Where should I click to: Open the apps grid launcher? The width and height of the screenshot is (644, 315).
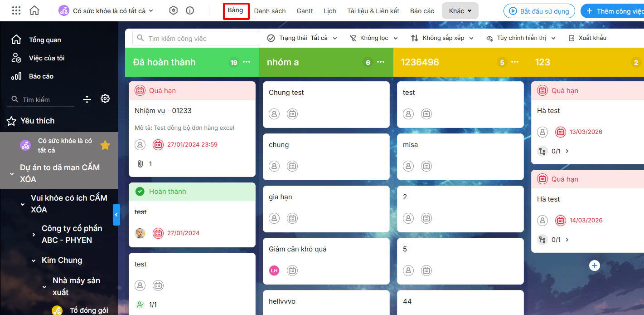click(16, 10)
